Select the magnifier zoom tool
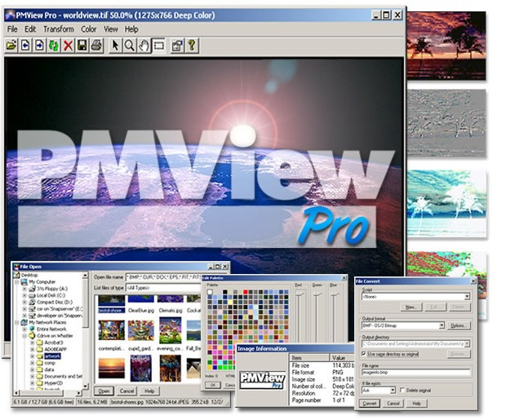 tap(129, 46)
